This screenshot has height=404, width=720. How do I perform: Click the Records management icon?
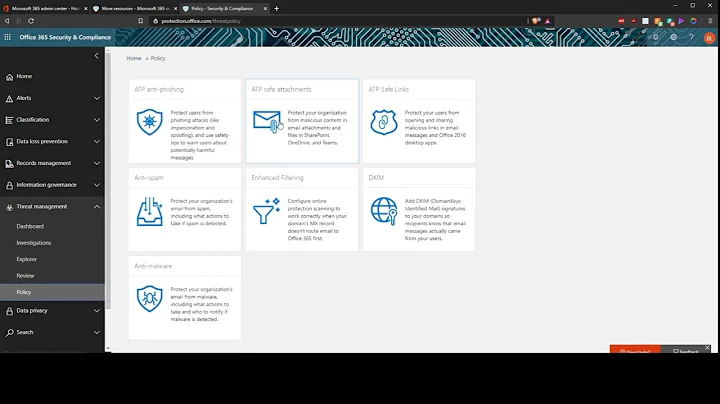click(9, 163)
